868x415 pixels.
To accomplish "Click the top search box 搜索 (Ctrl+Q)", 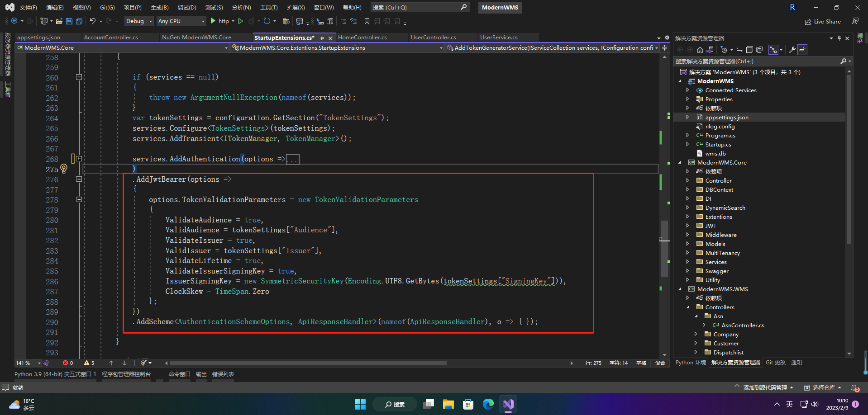I will coord(420,8).
